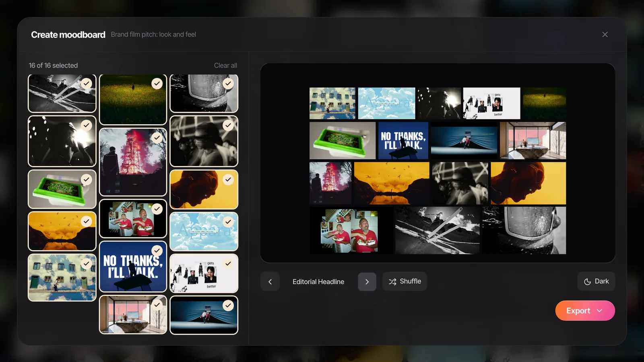The height and width of the screenshot is (362, 644).
Task: Toggle the Dark theme button
Action: coord(596,282)
